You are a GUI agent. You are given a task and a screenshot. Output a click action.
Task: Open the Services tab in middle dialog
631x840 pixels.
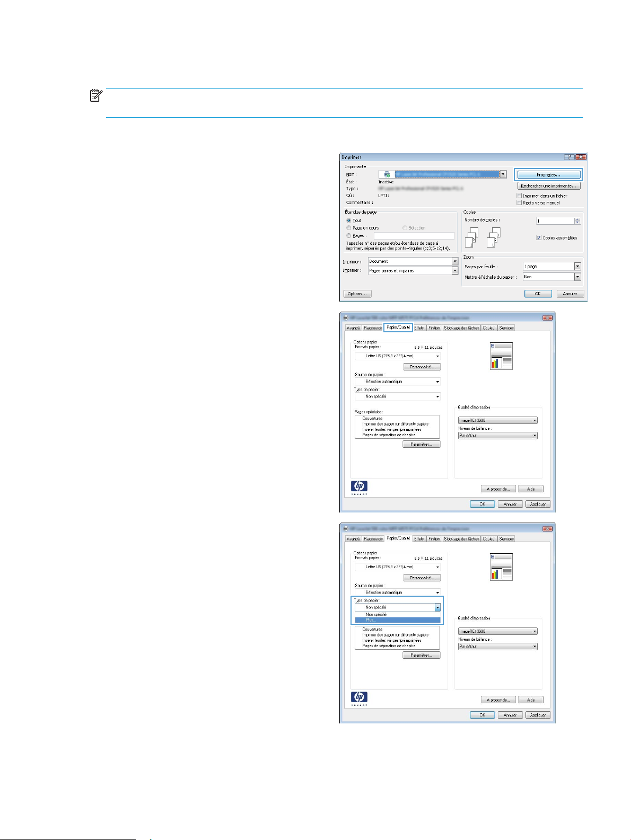[x=506, y=328]
